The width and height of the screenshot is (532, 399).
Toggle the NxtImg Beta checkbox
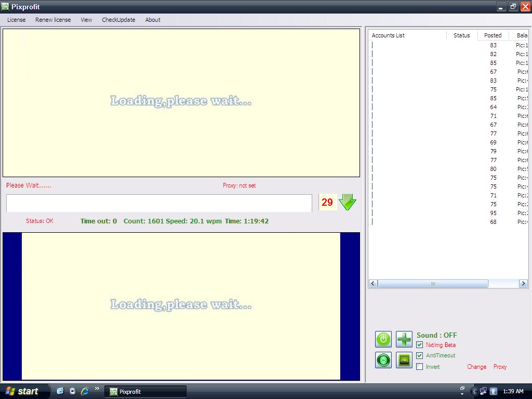click(x=420, y=345)
